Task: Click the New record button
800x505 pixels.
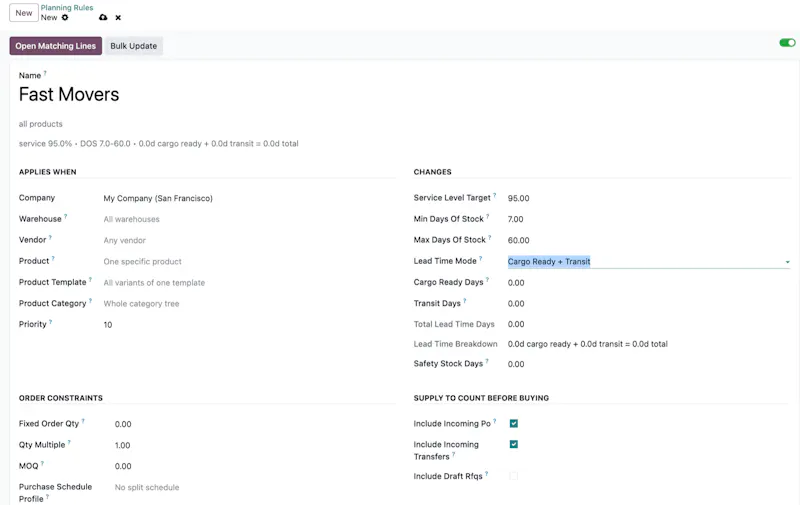Action: (x=24, y=13)
